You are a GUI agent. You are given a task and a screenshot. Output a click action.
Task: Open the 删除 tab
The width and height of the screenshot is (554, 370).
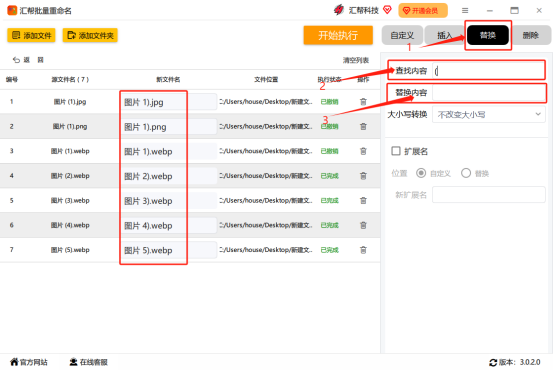531,35
